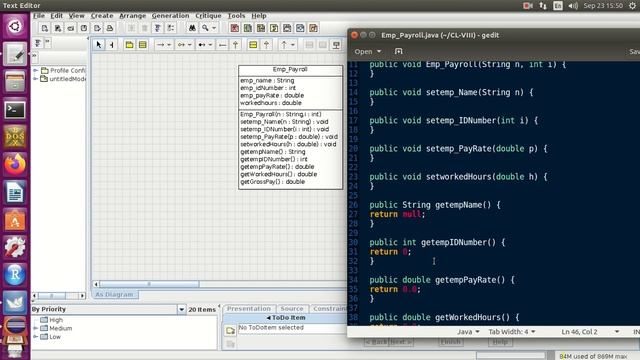
Task: Open the Arrange menu
Action: click(132, 16)
